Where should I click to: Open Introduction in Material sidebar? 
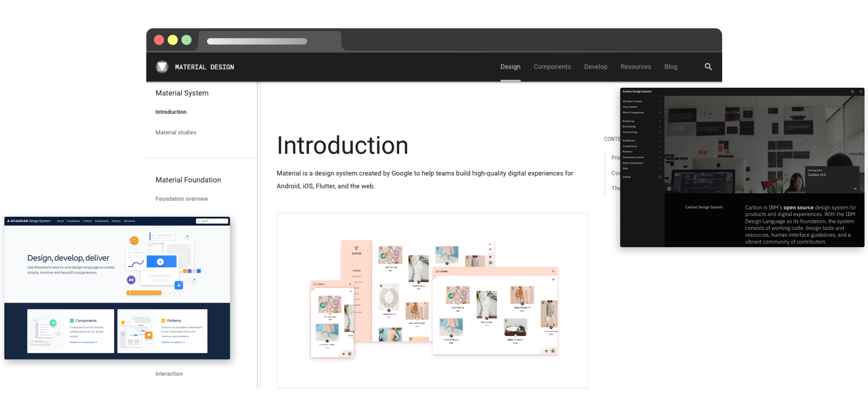coord(171,112)
